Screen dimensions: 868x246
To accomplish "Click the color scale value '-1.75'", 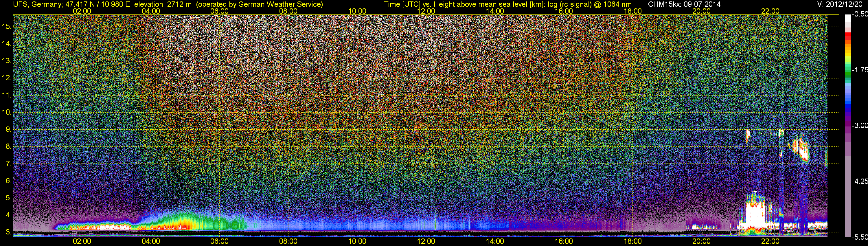I will tap(860, 70).
